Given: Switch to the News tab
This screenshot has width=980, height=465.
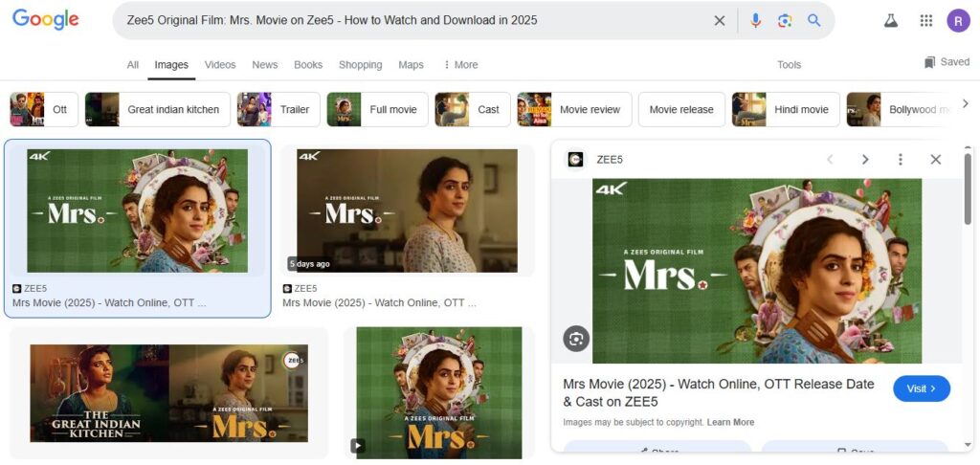Looking at the screenshot, I should coord(265,65).
